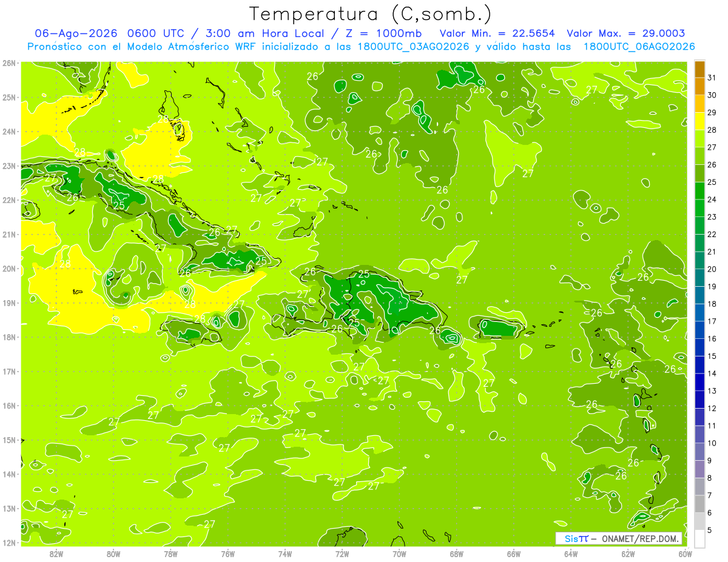Click the 'Valor Min. = 22.5654' text
728x562 pixels.
pos(498,33)
